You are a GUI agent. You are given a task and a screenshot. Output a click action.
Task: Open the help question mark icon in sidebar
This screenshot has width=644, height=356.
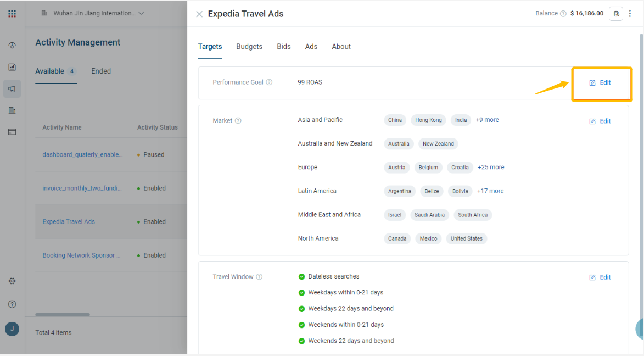tap(12, 304)
